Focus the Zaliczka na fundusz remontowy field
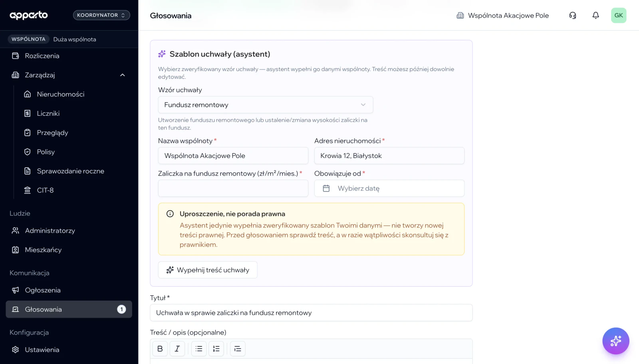The height and width of the screenshot is (364, 639). [233, 188]
